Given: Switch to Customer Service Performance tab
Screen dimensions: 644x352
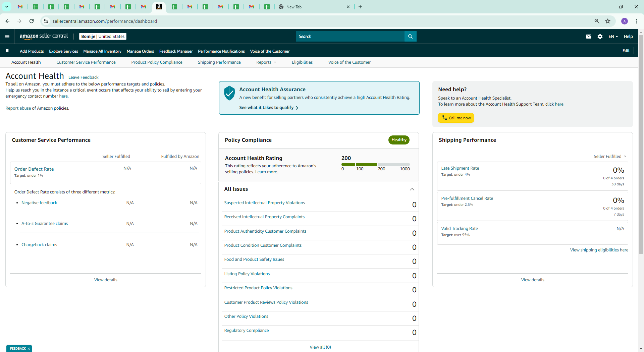Looking at the screenshot, I should click(86, 62).
